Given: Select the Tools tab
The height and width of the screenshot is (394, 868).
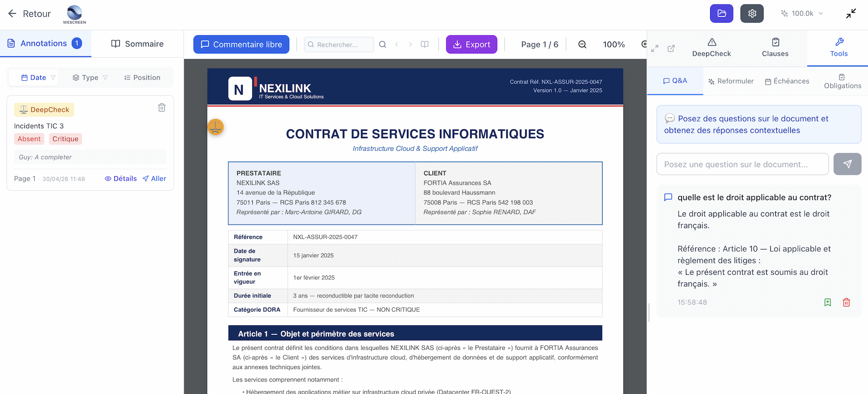Looking at the screenshot, I should 839,48.
